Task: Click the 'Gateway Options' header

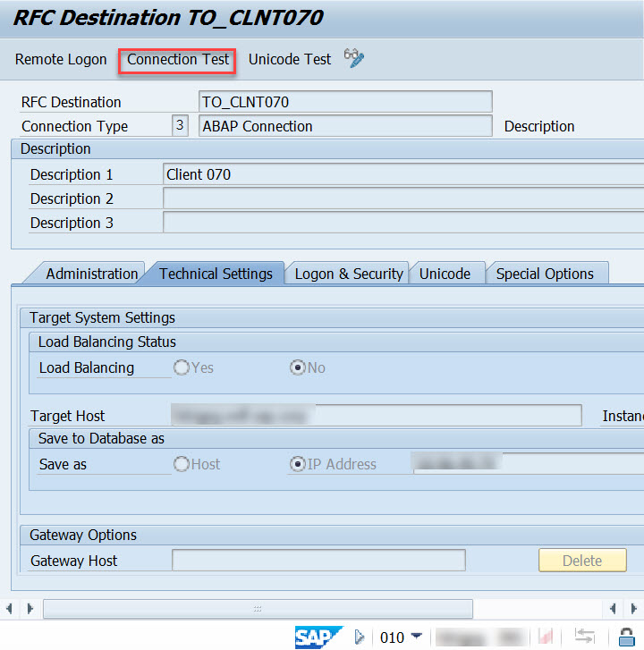Action: coord(83,535)
